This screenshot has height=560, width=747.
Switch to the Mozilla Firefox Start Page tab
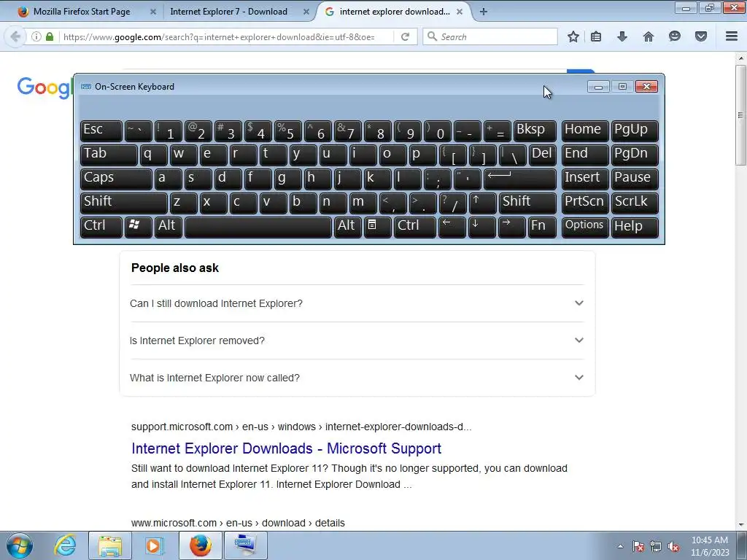pos(82,12)
